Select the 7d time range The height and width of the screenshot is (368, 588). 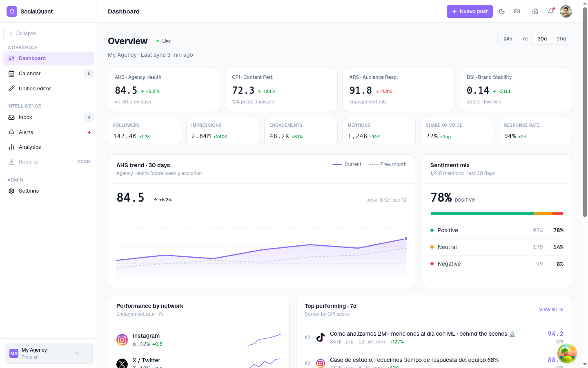click(x=525, y=39)
